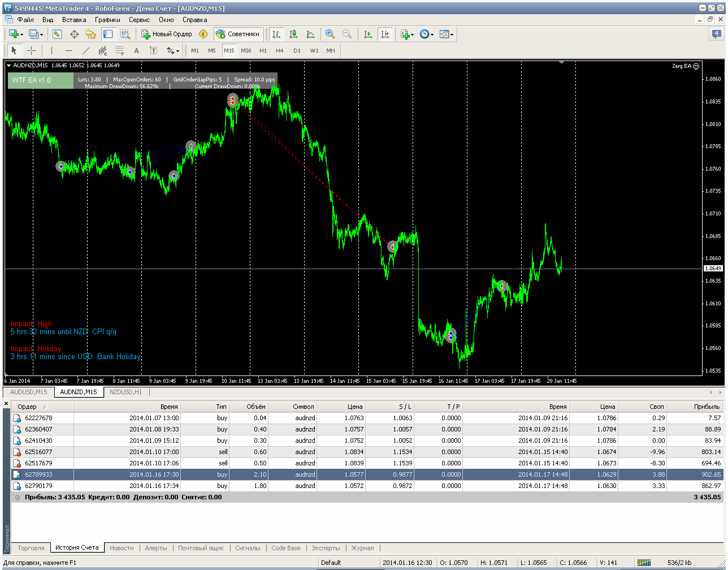This screenshot has width=728, height=570.
Task: Open the Справка menu
Action: pyautogui.click(x=194, y=19)
